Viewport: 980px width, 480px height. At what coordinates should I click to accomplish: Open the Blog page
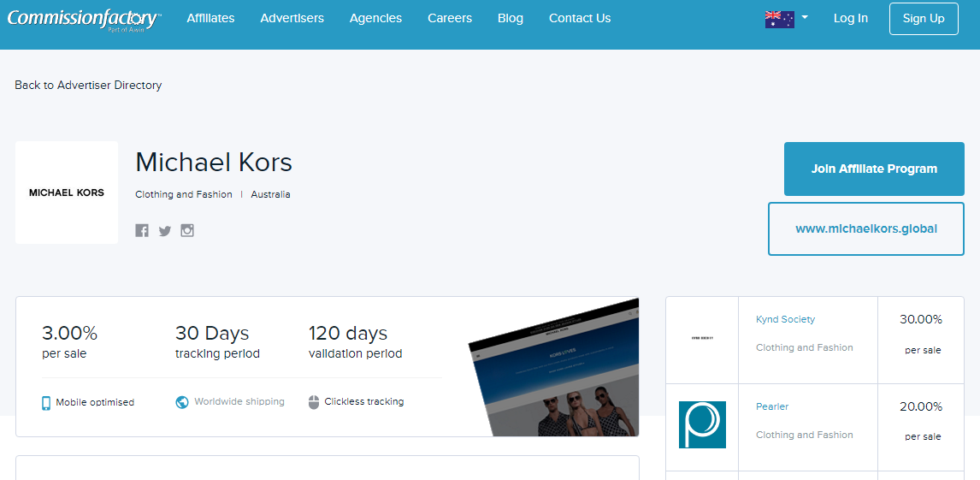(511, 18)
